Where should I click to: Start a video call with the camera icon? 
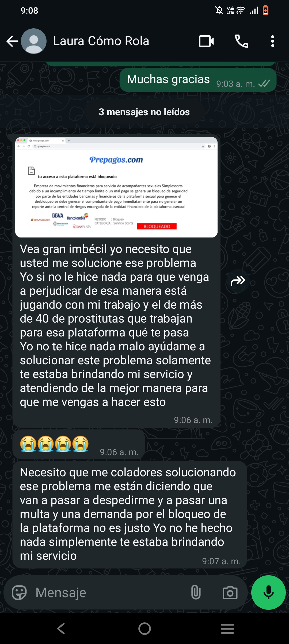(206, 41)
